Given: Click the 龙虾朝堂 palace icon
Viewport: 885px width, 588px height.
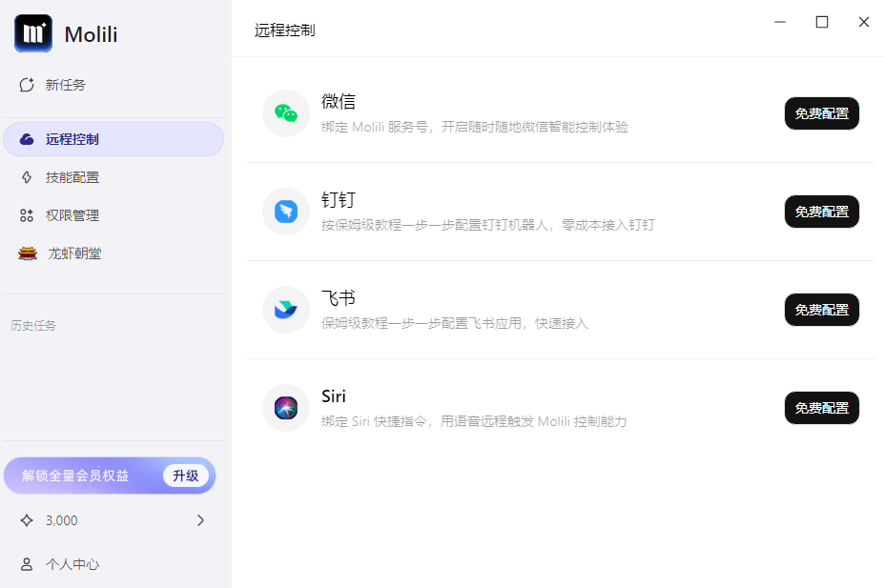Looking at the screenshot, I should click(x=27, y=253).
